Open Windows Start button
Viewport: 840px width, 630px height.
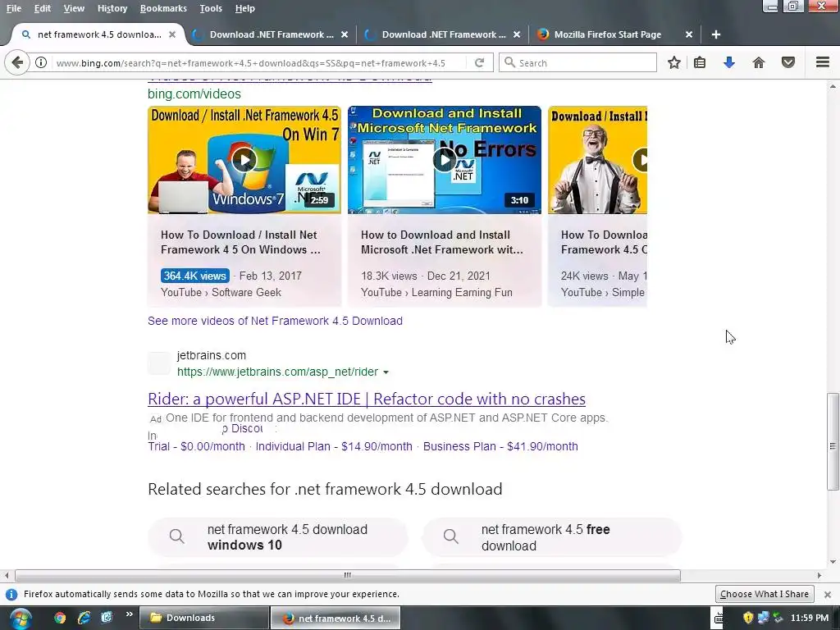(20, 619)
